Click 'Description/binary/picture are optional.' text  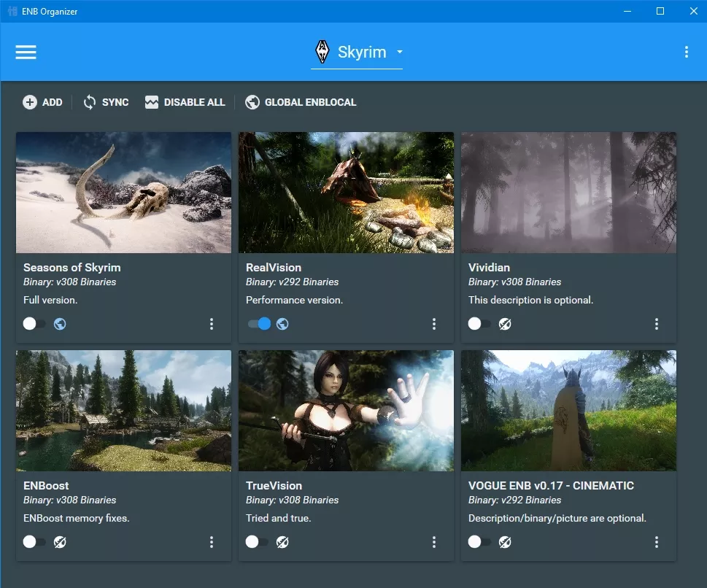click(x=557, y=519)
